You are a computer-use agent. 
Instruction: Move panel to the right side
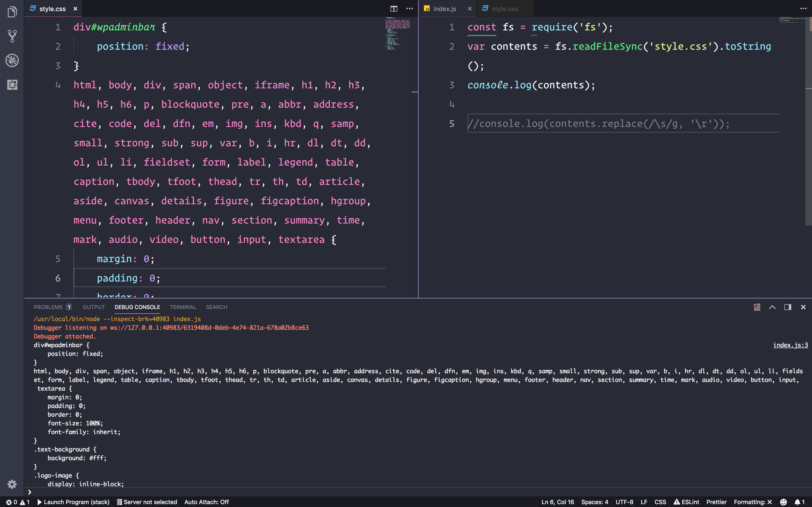pyautogui.click(x=788, y=307)
